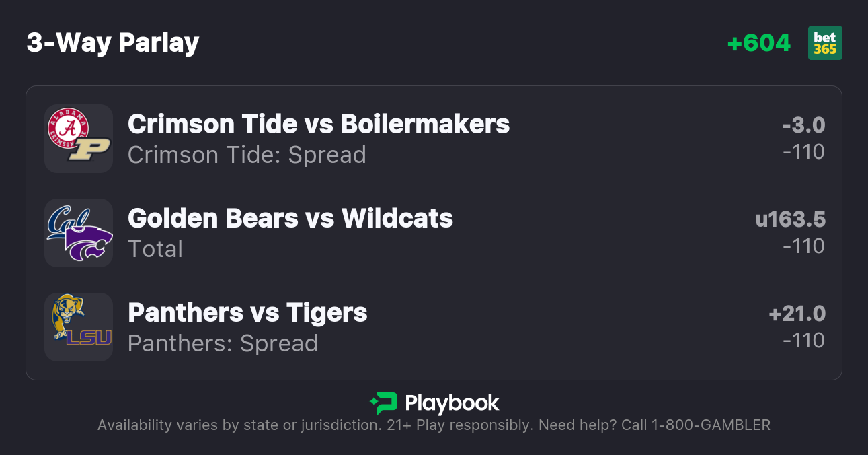Click the Cal and Kansas State logos
868x455 pixels.
point(79,232)
